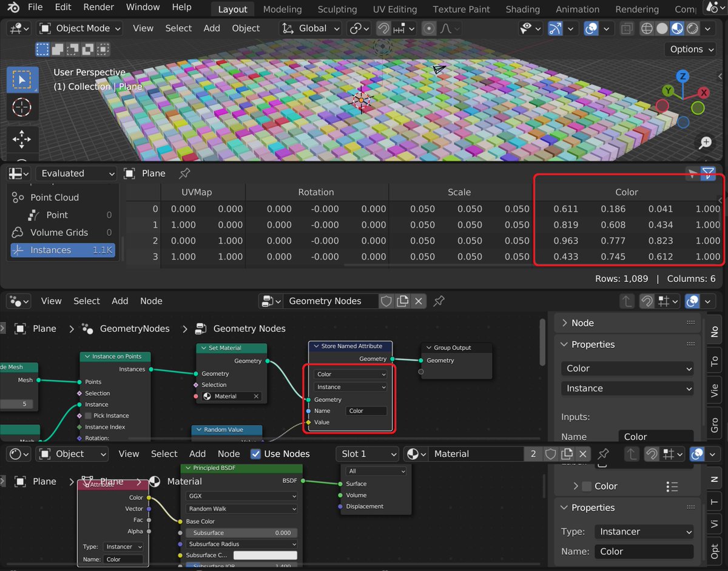Image resolution: width=728 pixels, height=571 pixels.
Task: Pin the shader editor material
Action: pos(603,454)
